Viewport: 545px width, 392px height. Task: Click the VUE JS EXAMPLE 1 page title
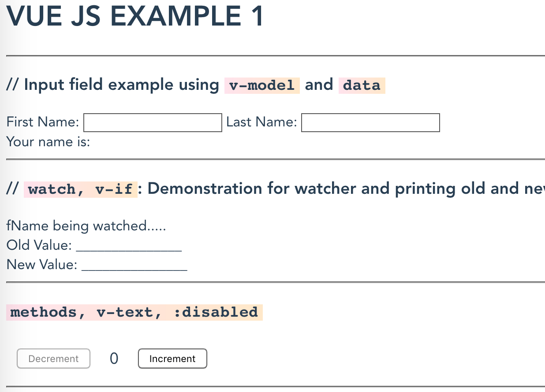pyautogui.click(x=134, y=16)
